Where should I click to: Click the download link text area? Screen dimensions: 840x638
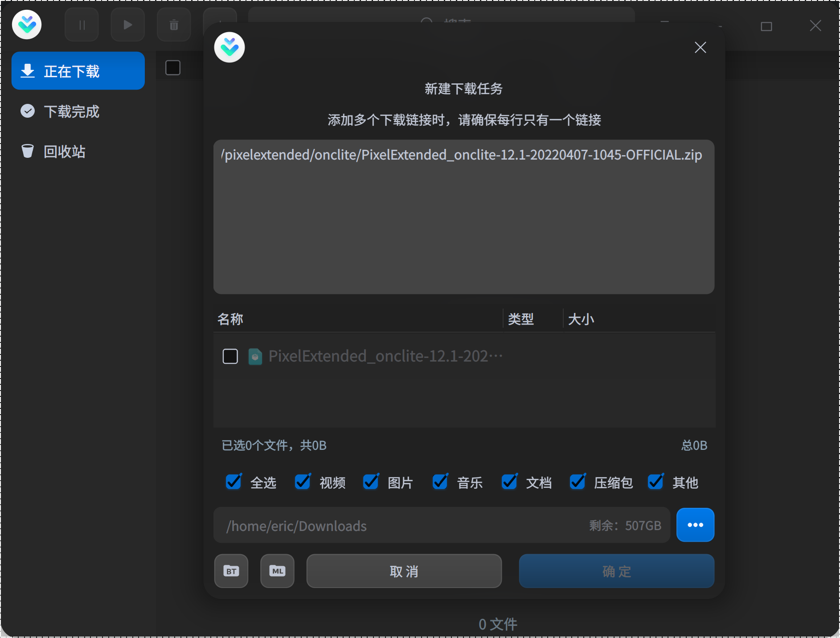click(x=463, y=217)
